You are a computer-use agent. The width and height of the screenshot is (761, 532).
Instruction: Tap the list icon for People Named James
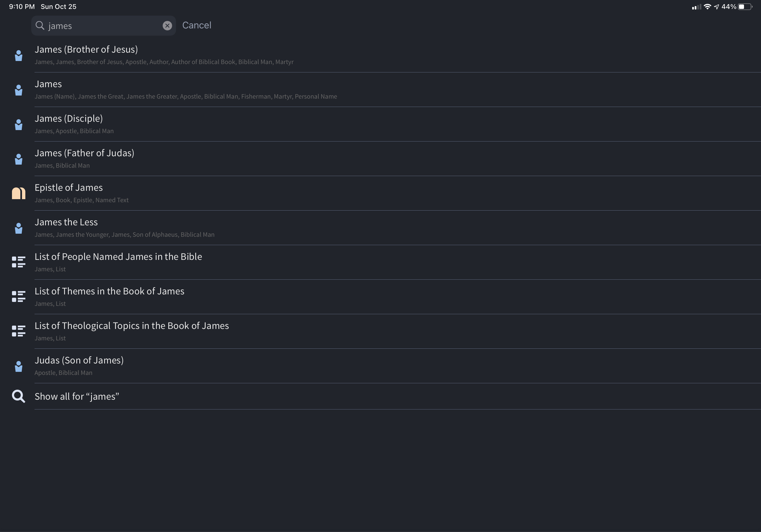click(19, 262)
